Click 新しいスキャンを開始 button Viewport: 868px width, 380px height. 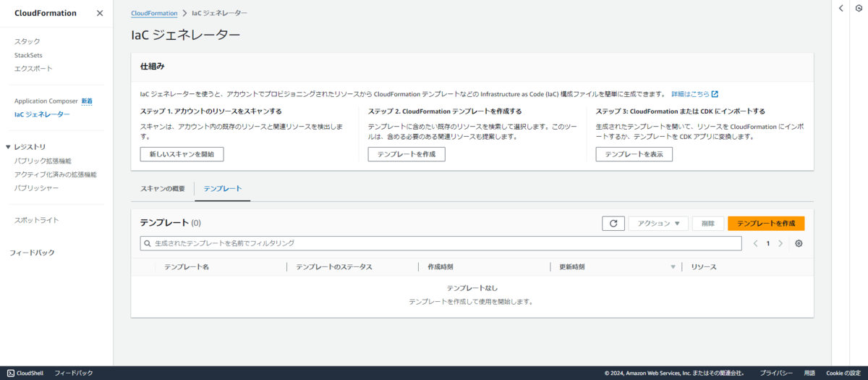(182, 154)
